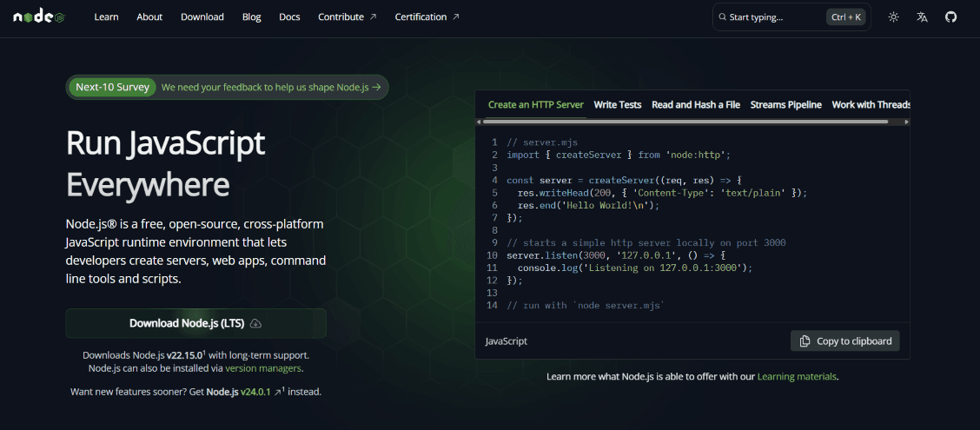The image size is (980, 430).
Task: Click the res.end('Hello World!\n') line
Action: (x=588, y=205)
